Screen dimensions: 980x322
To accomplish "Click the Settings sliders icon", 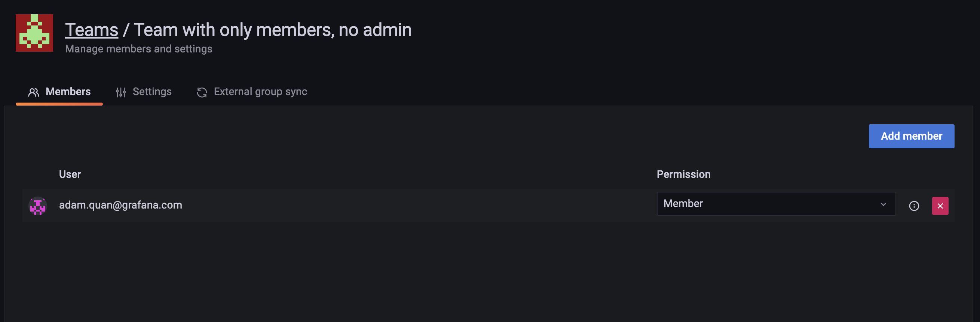I will [x=120, y=92].
